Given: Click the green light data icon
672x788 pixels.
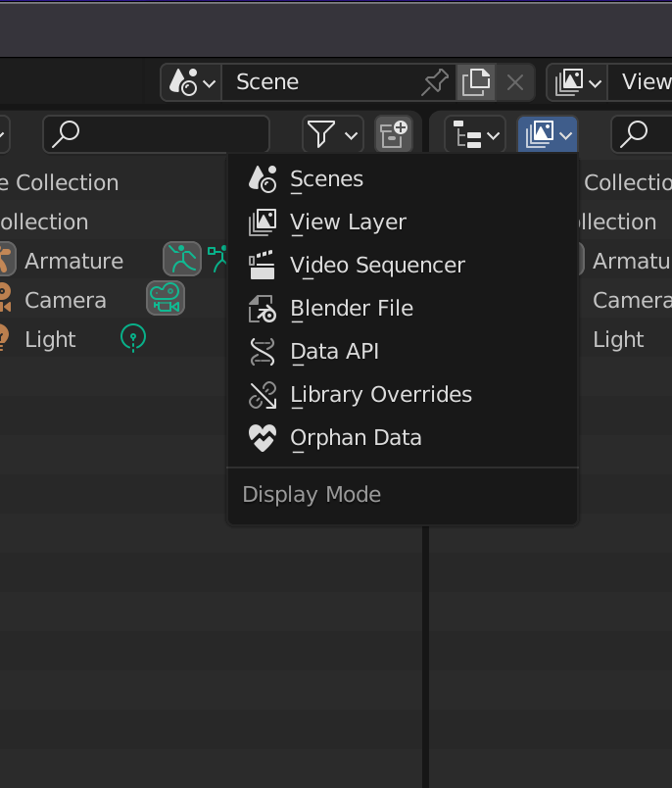Looking at the screenshot, I should click(133, 338).
